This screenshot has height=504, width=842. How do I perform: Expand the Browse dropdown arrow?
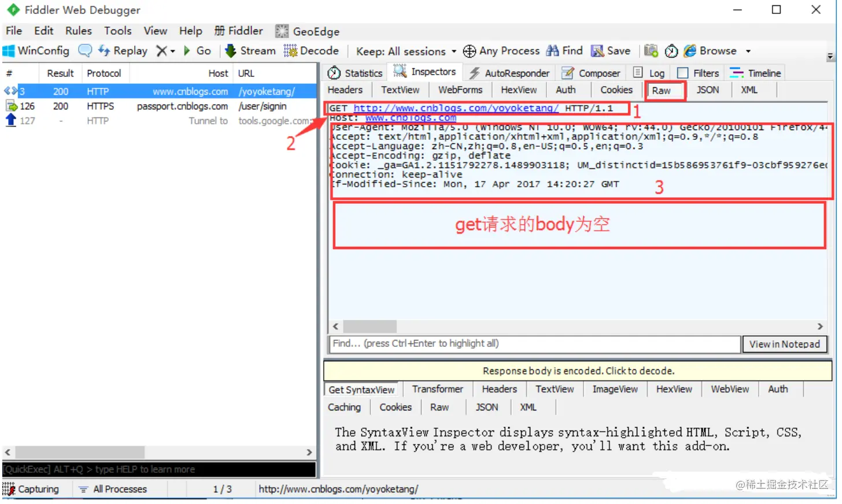pyautogui.click(x=748, y=51)
